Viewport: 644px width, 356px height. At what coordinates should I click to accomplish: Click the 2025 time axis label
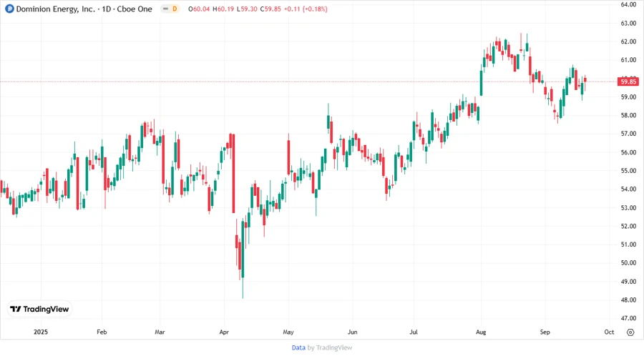pos(41,332)
